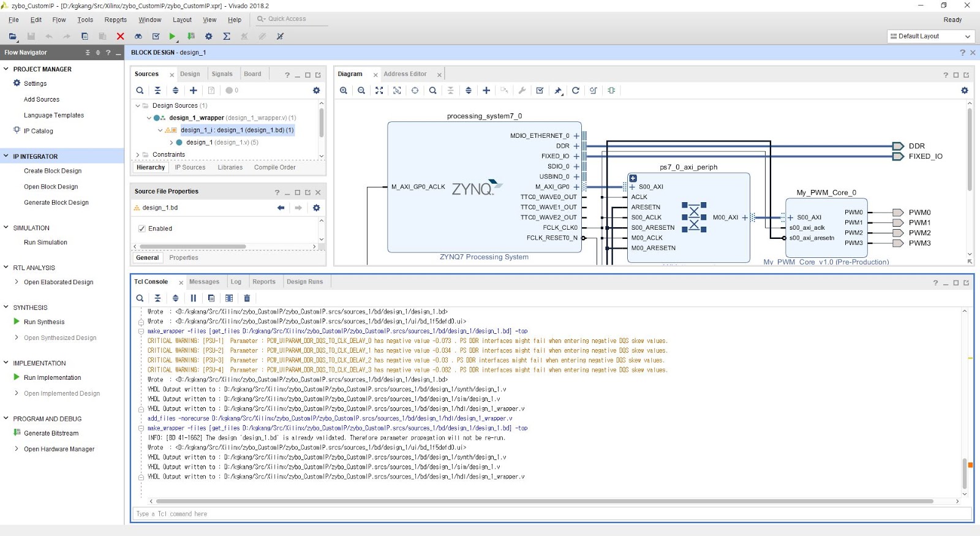This screenshot has height=536, width=980.
Task: Search the diagram with magnifier icon
Action: pos(433,90)
